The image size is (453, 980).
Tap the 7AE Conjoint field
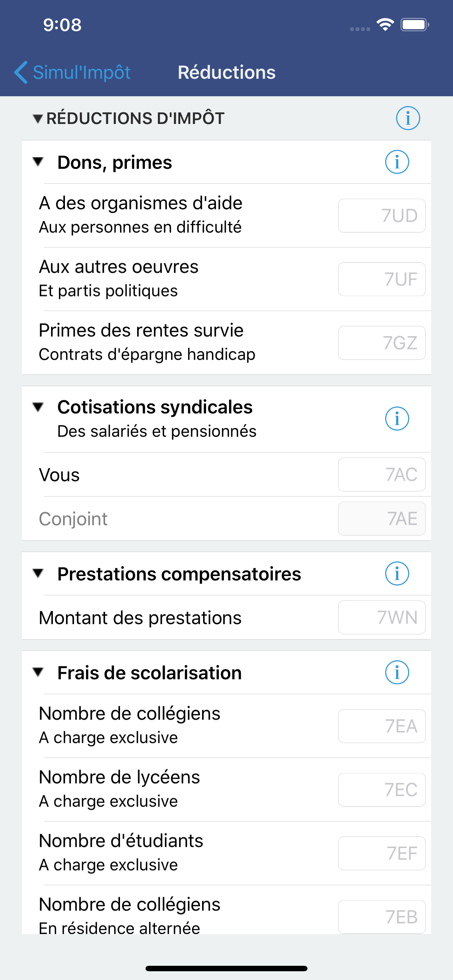point(382,518)
